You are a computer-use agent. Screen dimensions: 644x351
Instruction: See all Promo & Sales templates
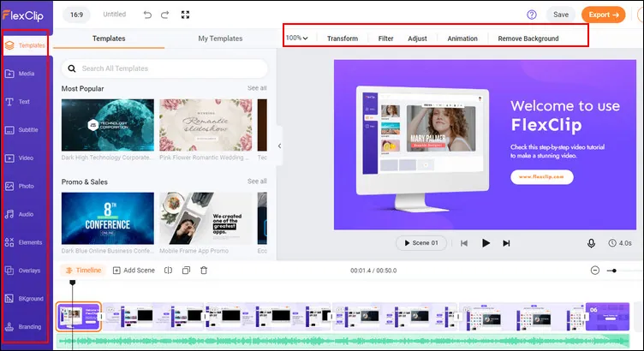[x=257, y=181]
